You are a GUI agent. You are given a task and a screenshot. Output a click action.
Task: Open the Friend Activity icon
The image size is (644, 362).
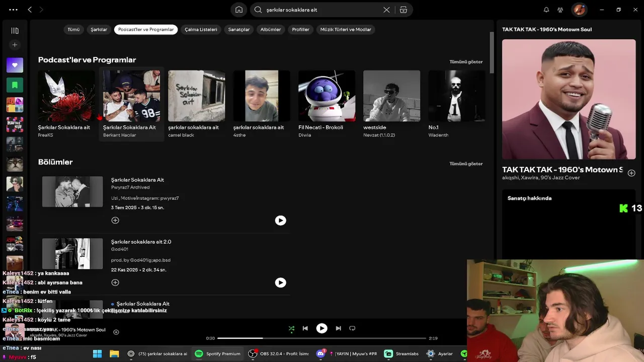(x=560, y=10)
